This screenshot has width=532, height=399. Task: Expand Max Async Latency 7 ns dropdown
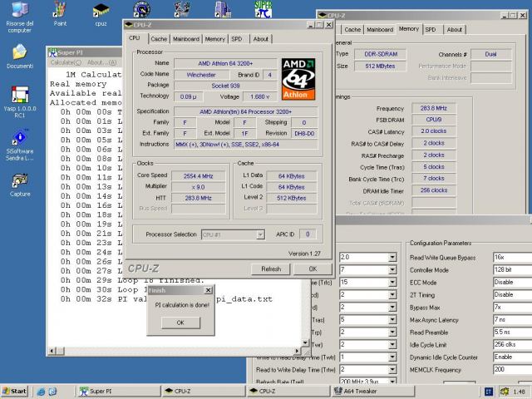pyautogui.click(x=512, y=319)
